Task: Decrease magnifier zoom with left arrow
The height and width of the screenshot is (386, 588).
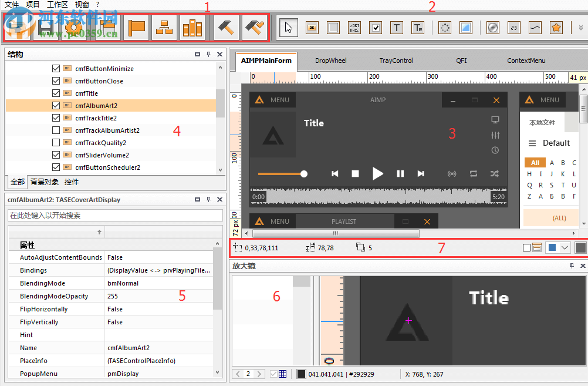Action: [x=238, y=374]
